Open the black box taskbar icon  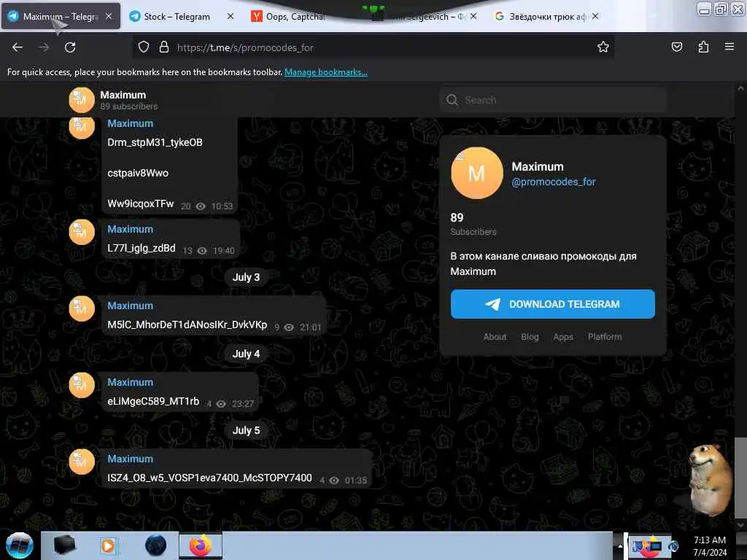click(64, 545)
